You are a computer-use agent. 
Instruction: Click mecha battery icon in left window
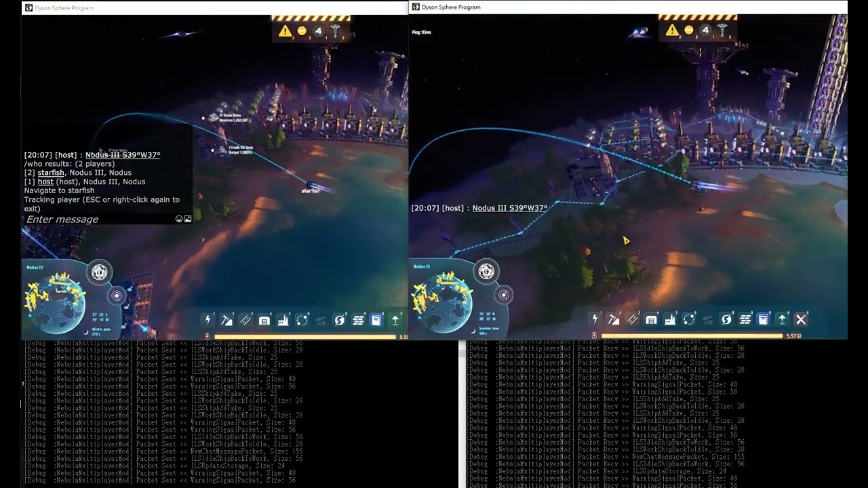208,336
